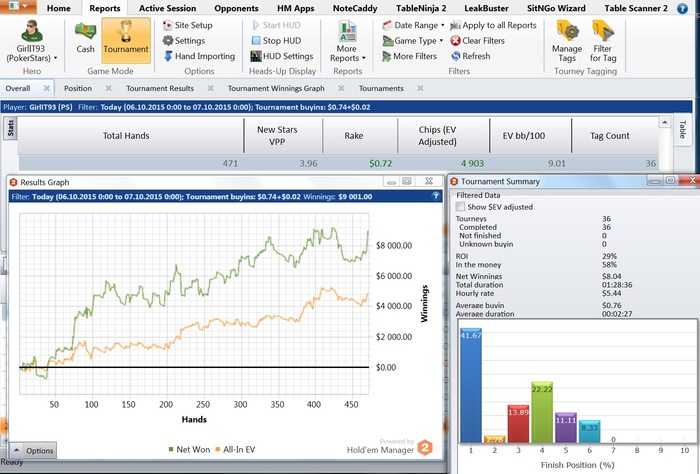
Task: Select the Tournament game mode trophy
Action: click(126, 39)
